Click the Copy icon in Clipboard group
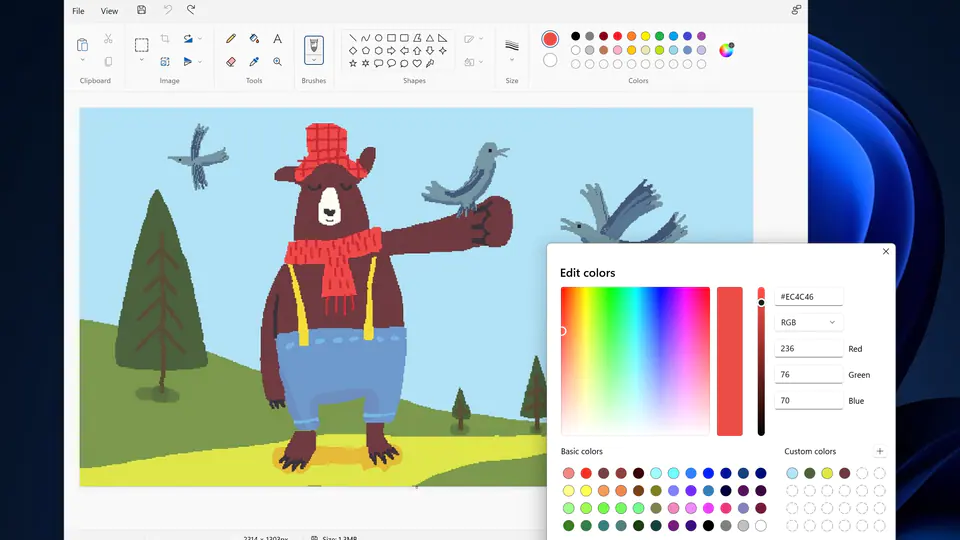The height and width of the screenshot is (540, 960). coord(108,62)
